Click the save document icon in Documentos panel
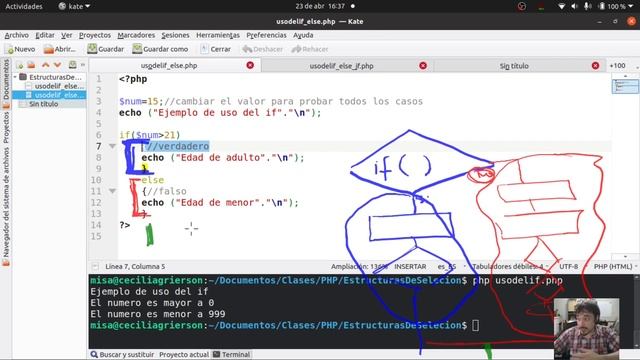Screen dimensions: 640x360 [x=72, y=65]
